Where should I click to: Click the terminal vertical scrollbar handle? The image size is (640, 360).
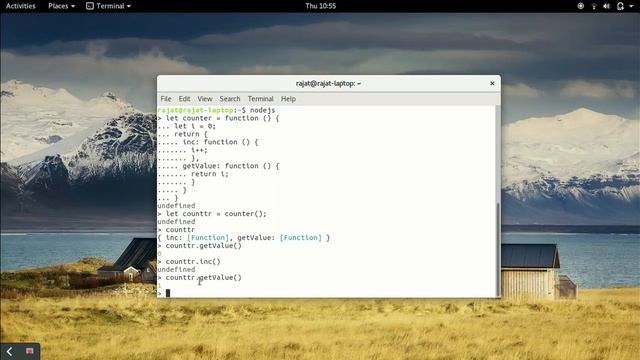pyautogui.click(x=498, y=249)
